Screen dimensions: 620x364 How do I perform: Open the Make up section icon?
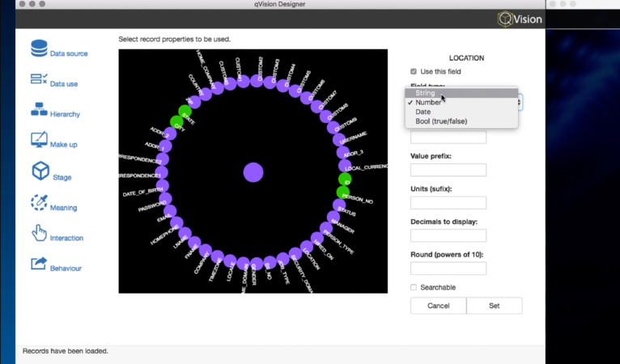39,139
